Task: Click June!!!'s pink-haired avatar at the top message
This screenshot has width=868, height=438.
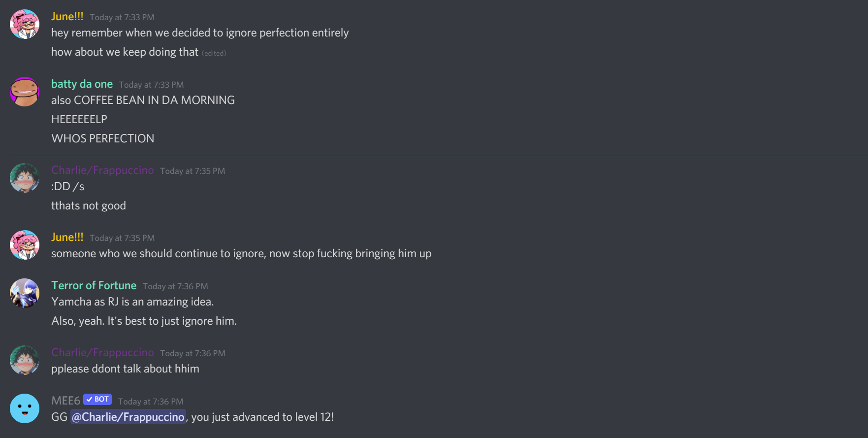Action: click(25, 24)
